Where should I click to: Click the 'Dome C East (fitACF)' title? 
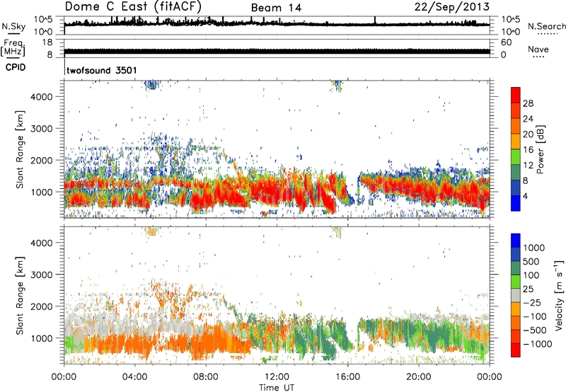133,7
